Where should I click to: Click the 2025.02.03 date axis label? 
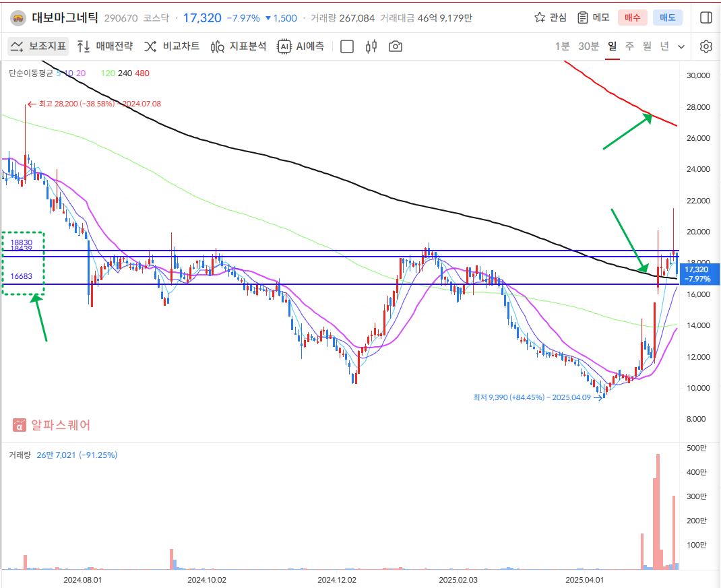click(x=458, y=580)
